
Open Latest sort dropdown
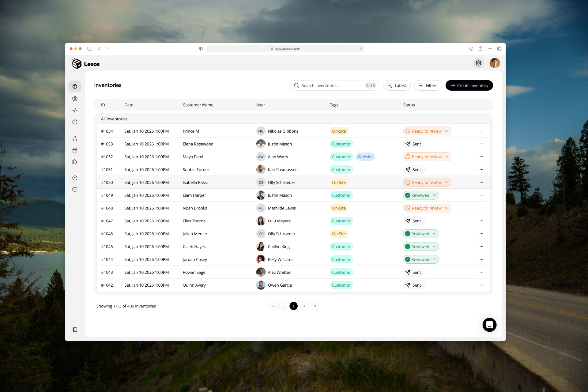click(x=397, y=85)
